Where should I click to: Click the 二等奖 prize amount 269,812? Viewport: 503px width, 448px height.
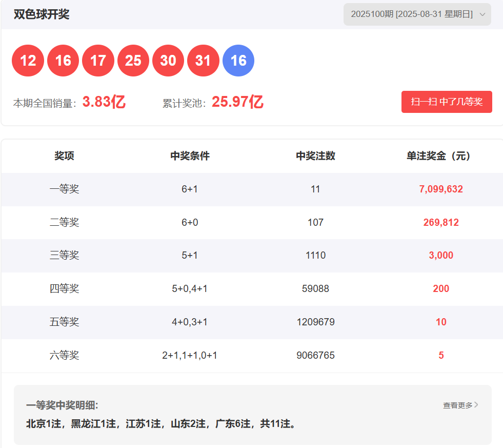click(441, 222)
